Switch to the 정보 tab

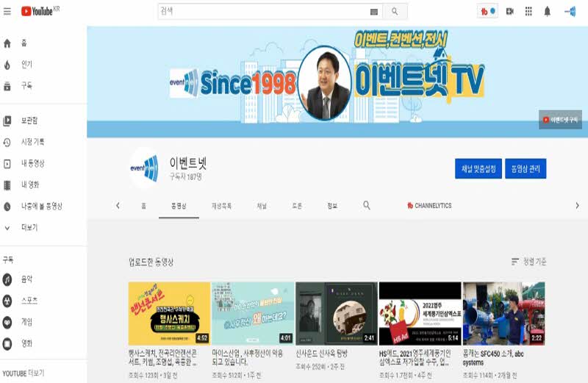[332, 206]
